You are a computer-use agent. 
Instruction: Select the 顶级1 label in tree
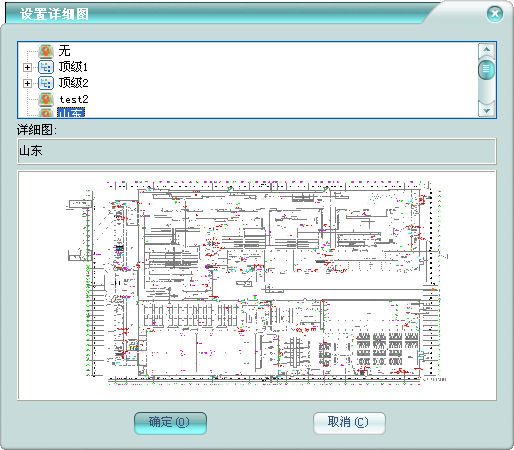73,67
